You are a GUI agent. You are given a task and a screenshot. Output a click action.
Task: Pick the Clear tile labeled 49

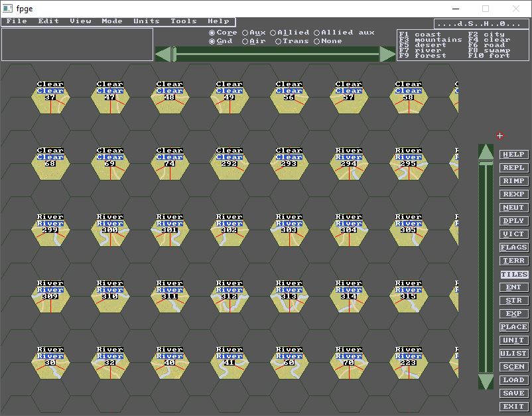click(230, 98)
